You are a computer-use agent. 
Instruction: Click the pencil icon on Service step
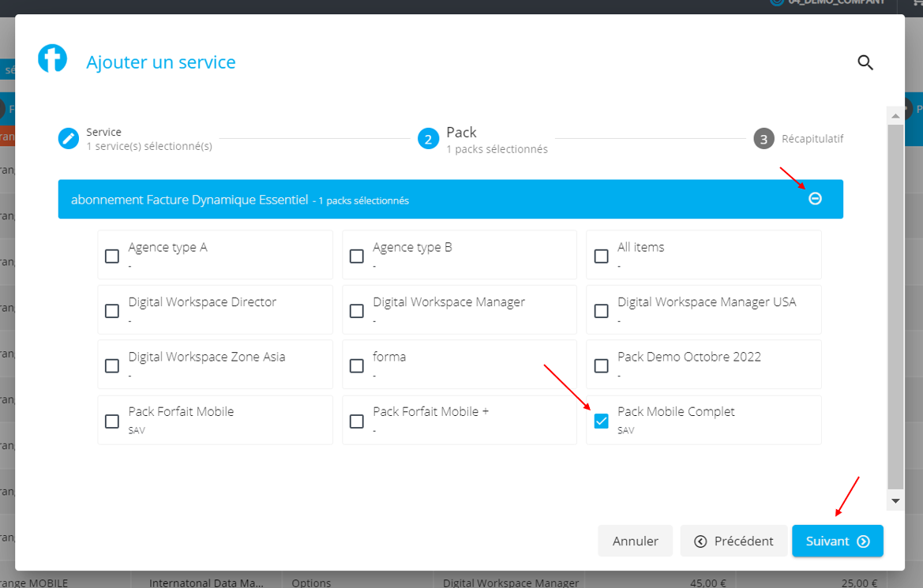click(69, 139)
